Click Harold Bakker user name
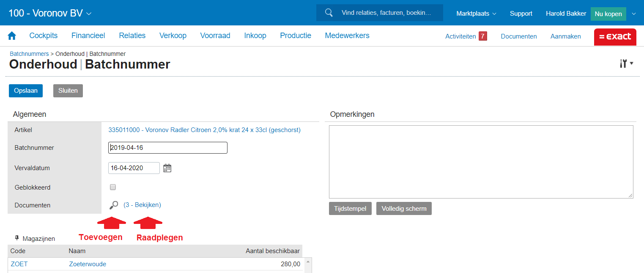Viewport: 644px width, 273px height. click(x=566, y=14)
